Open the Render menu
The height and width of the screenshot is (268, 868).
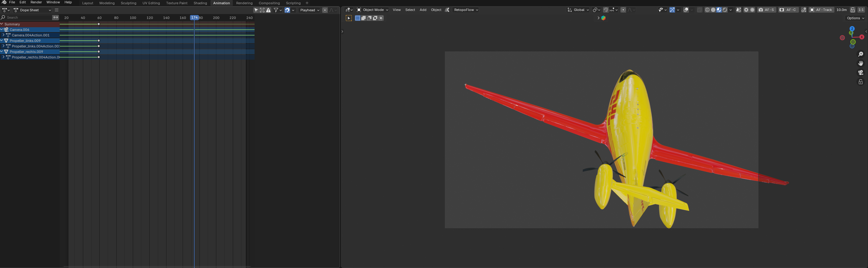[36, 2]
